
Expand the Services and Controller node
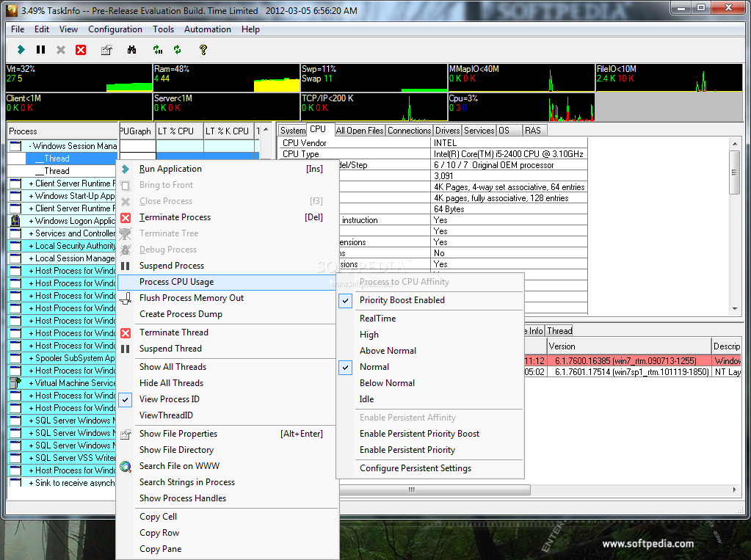click(x=31, y=233)
